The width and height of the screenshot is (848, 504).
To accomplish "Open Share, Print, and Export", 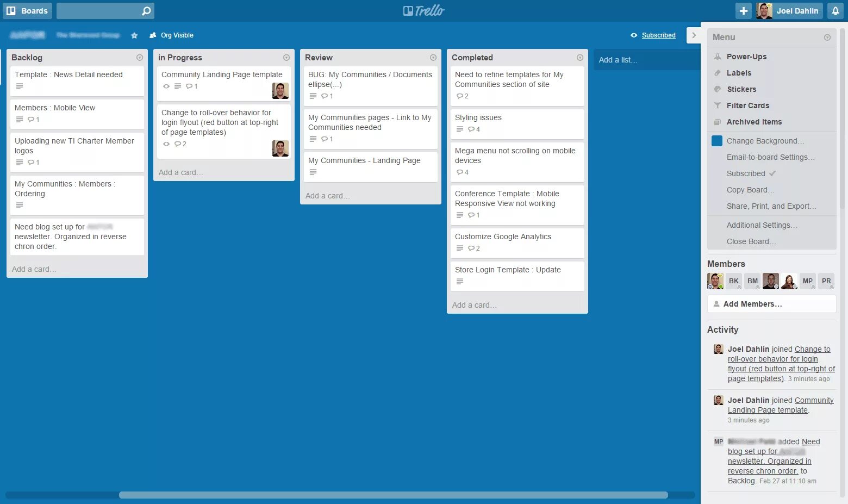I will pos(771,206).
